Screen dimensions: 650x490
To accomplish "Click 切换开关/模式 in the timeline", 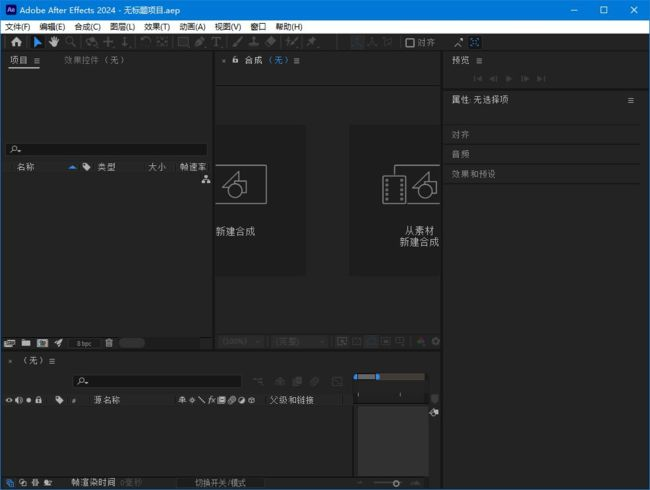I will [219, 483].
